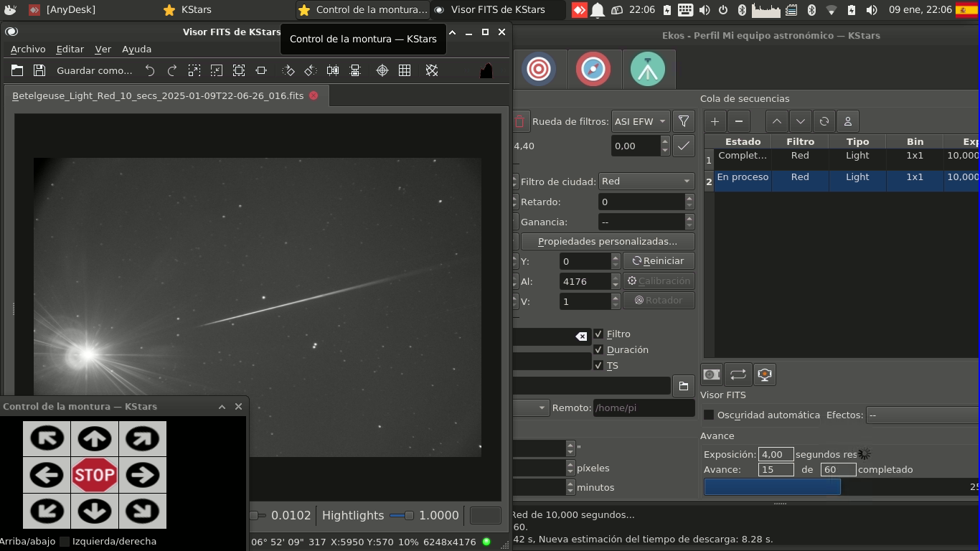Move sequence job up
This screenshot has height=551, width=980.
777,121
